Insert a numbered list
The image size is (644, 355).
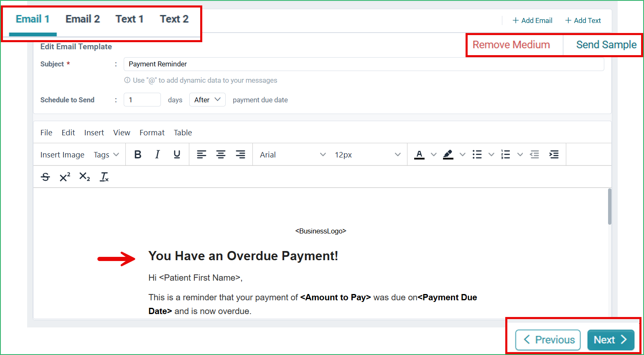click(x=506, y=155)
